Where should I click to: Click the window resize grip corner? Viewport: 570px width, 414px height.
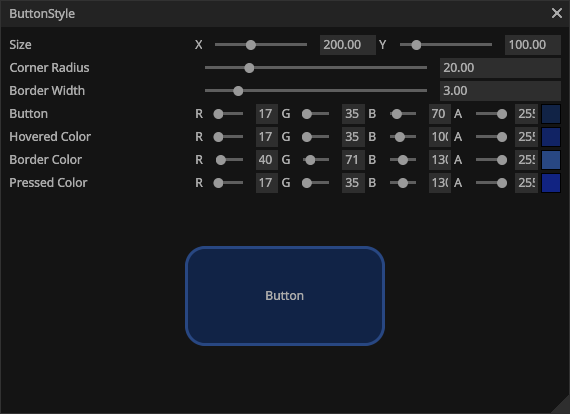pyautogui.click(x=562, y=406)
